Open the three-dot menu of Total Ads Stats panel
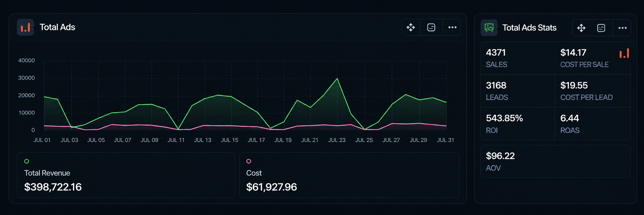The image size is (644, 215). [622, 28]
